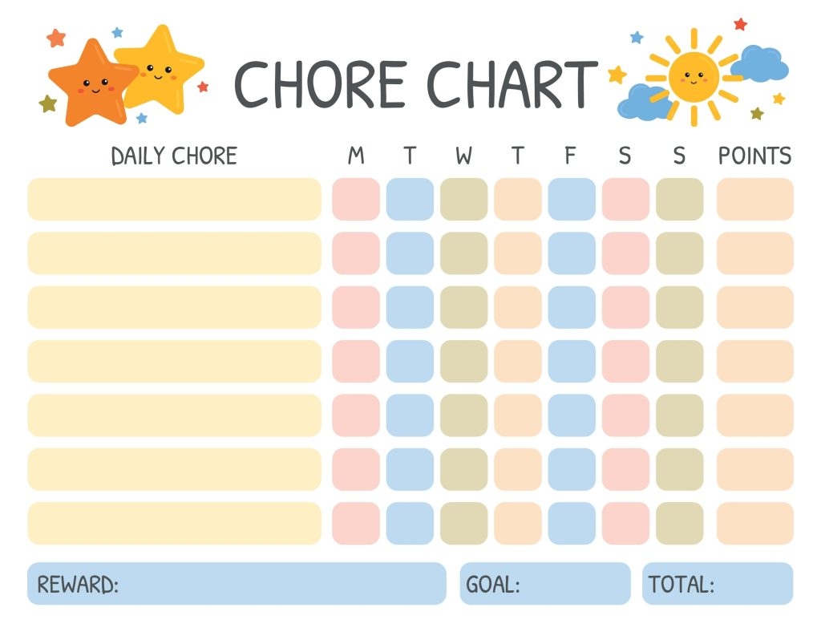Click the first daily chore entry bar
The image size is (821, 644).
[174, 200]
